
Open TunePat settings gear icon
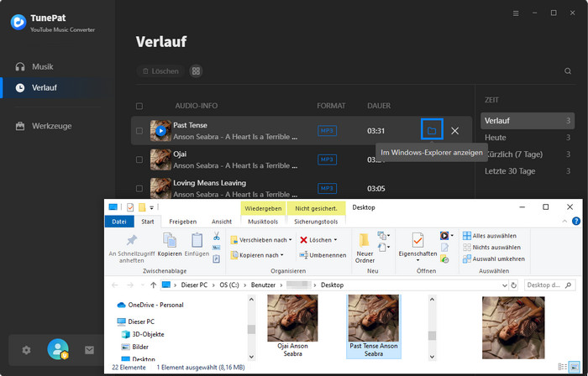coord(26,350)
